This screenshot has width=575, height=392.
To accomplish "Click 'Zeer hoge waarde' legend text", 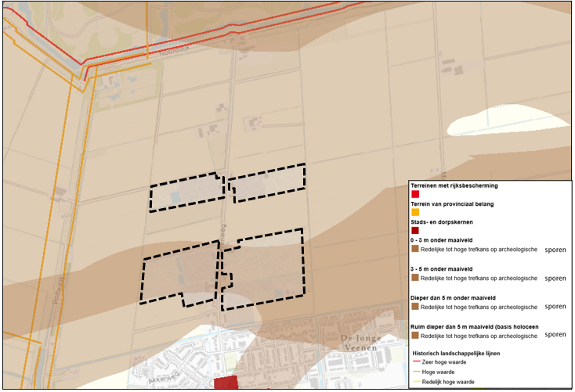I will click(x=444, y=362).
